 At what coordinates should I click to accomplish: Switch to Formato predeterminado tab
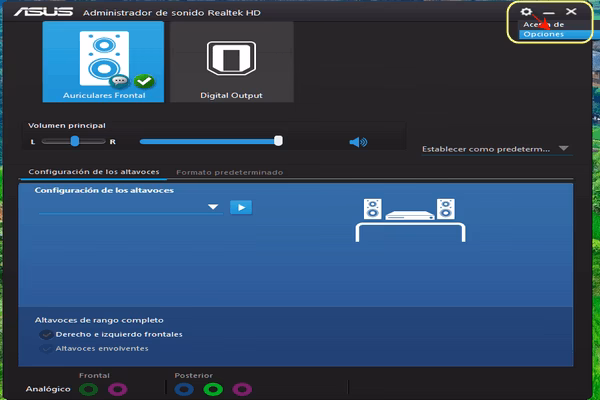point(230,172)
